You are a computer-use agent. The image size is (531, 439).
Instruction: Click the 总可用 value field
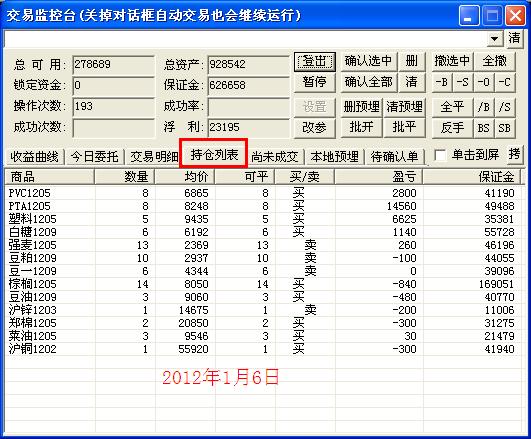coord(113,64)
